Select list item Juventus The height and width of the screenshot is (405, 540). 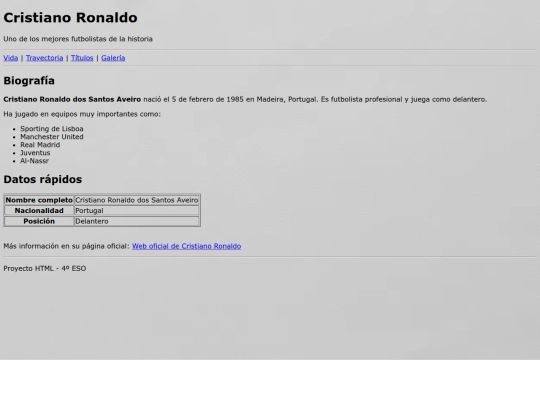click(x=35, y=153)
